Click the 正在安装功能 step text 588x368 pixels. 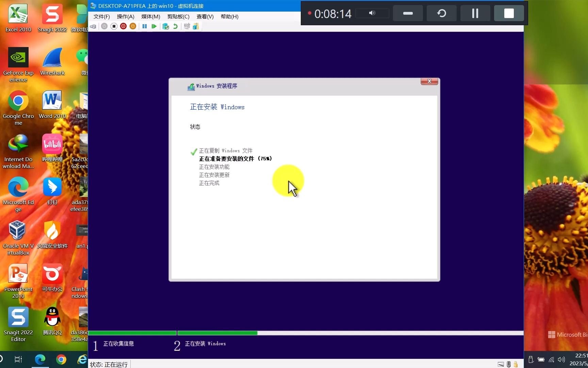214,167
